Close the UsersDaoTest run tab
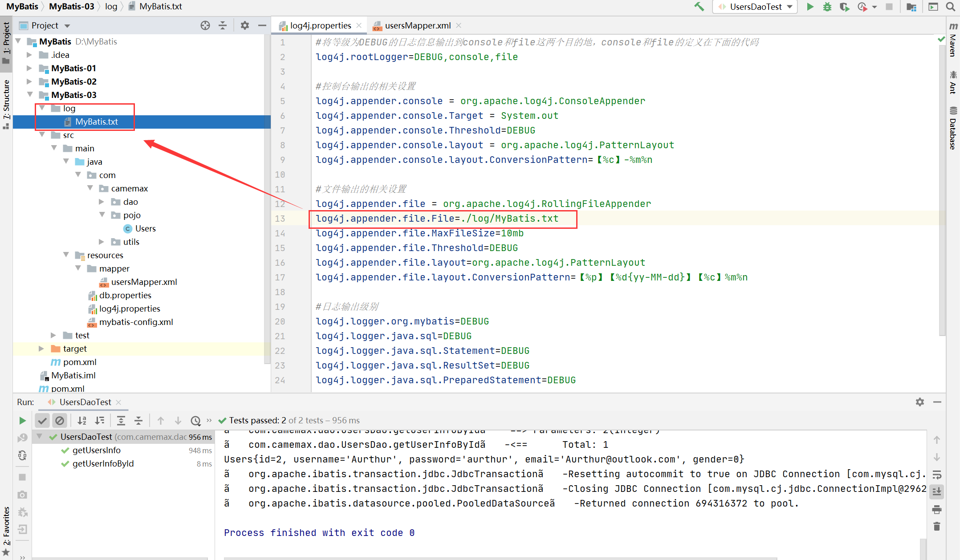The width and height of the screenshot is (960, 560). (x=118, y=402)
